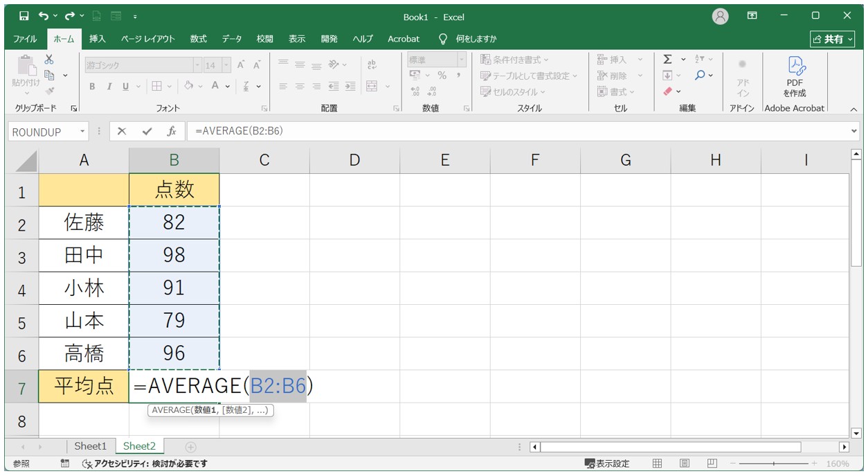Image resolution: width=868 pixels, height=476 pixels.
Task: Apply Comma style to number
Action: 458,75
